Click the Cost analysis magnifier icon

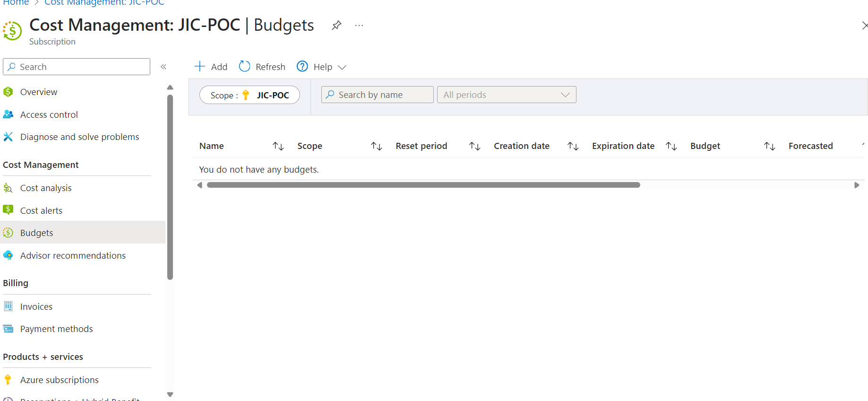(8, 188)
